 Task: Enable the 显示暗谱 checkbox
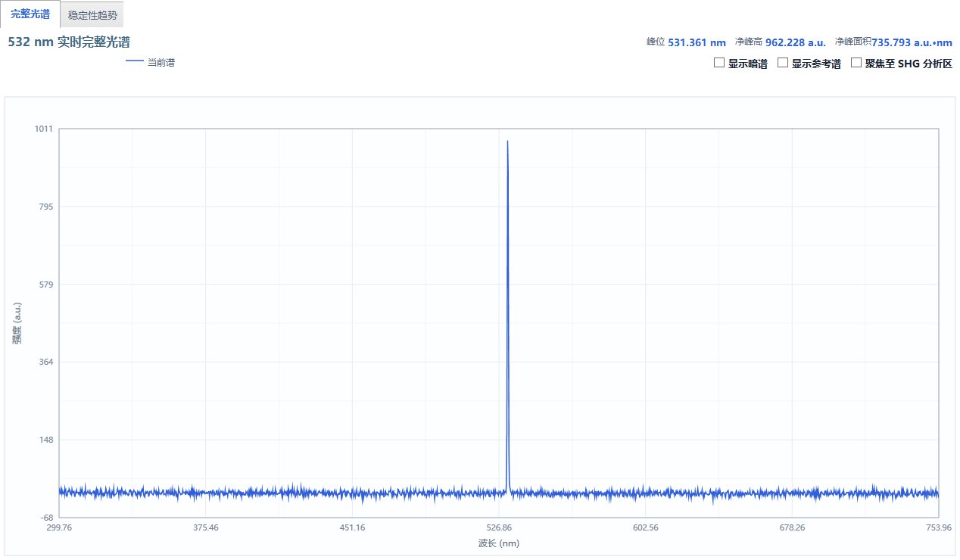[719, 63]
